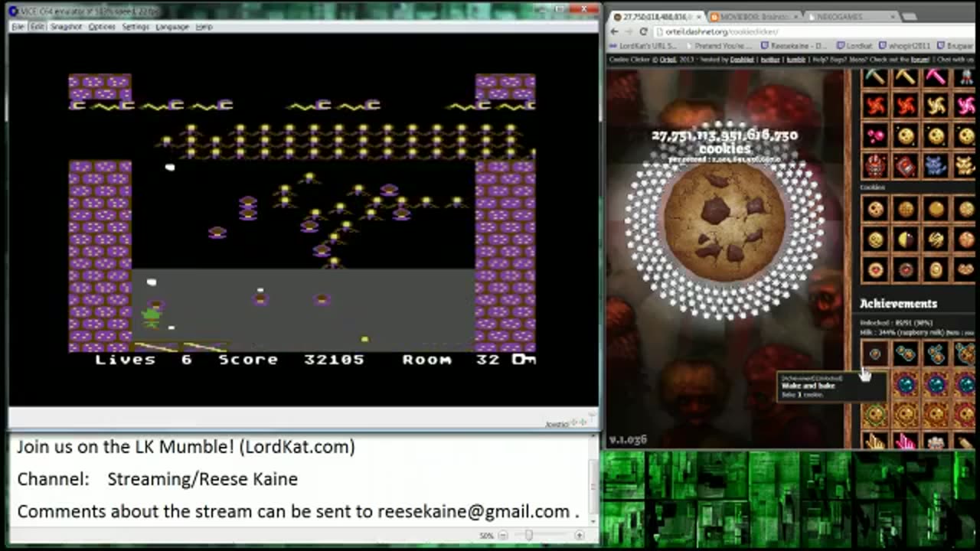Viewport: 980px width, 551px height.
Task: Select the golden kitten upgrade icon
Action: click(965, 165)
